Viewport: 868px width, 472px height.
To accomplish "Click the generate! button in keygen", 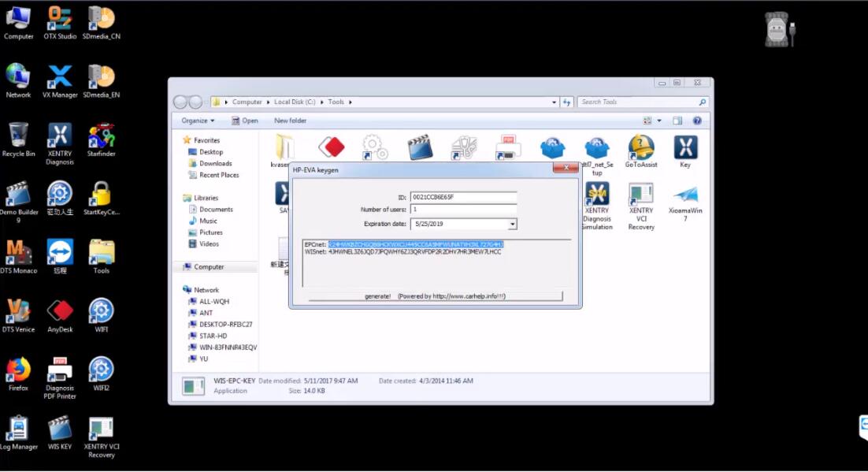I will coord(435,296).
